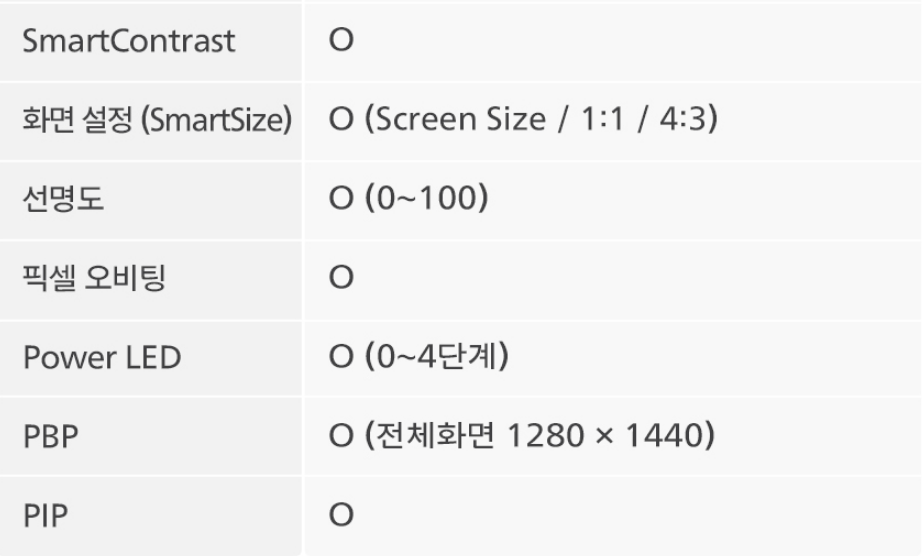The width and height of the screenshot is (922, 556).
Task: Click the Power LED row label
Action: pyautogui.click(x=102, y=357)
